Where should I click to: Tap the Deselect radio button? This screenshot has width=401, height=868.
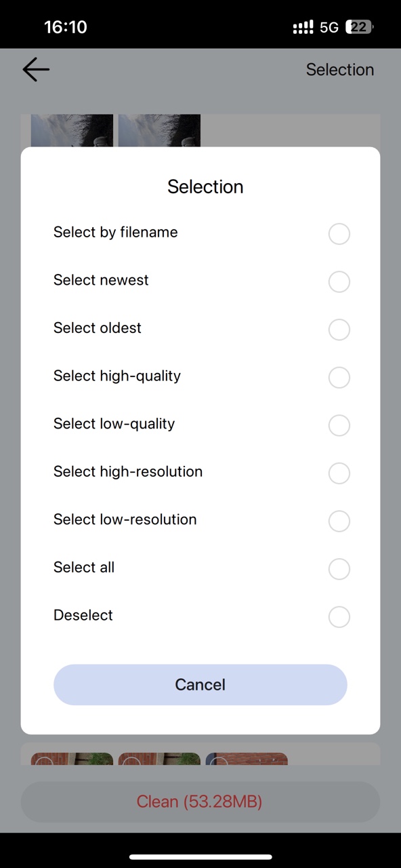(339, 616)
